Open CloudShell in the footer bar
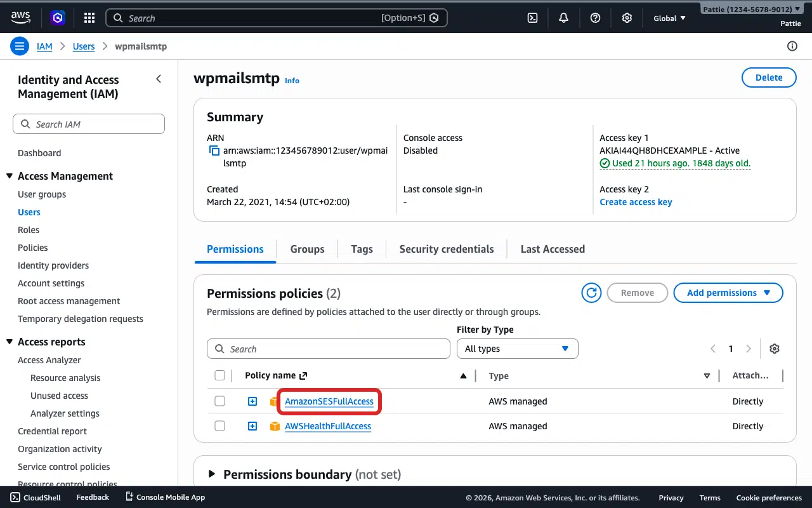 [36, 497]
